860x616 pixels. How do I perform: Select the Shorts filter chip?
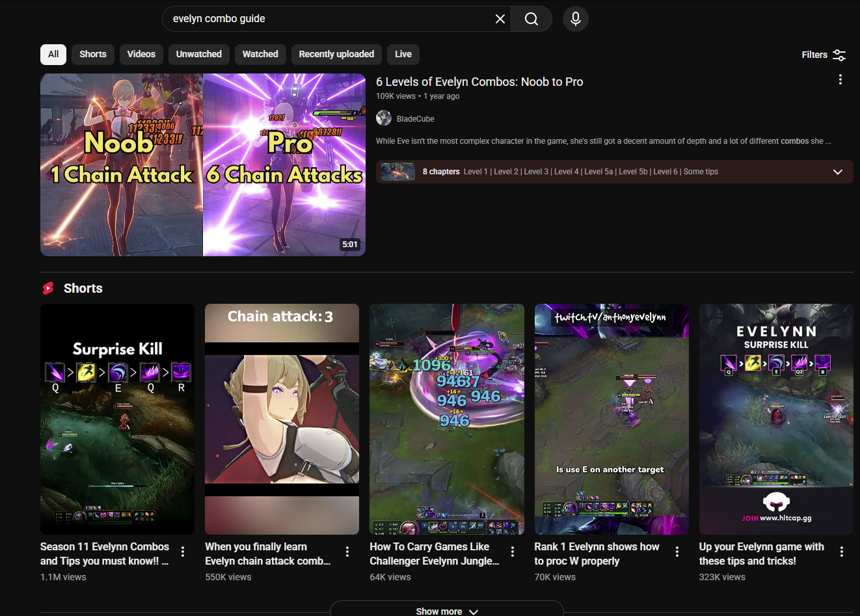93,55
